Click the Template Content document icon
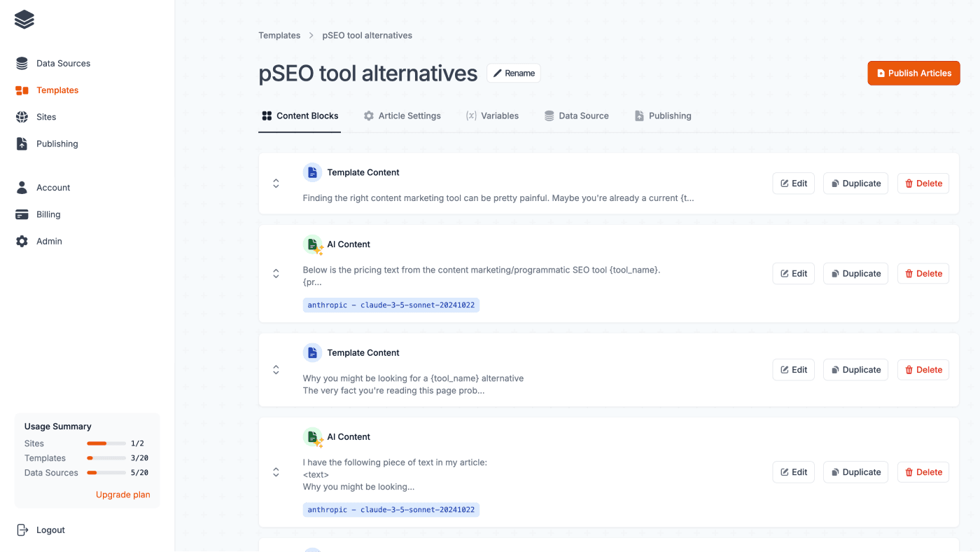Screen dimensions: 980x552 pos(312,172)
